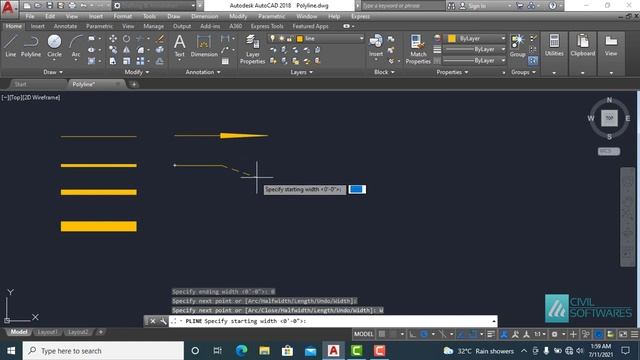This screenshot has width=640, height=360.
Task: Click the new drawing tab plus button
Action: [x=134, y=84]
